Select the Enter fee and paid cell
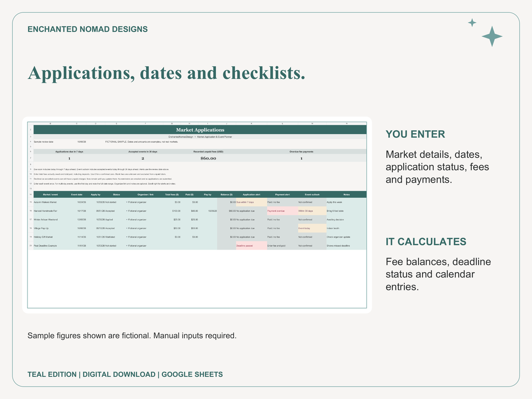 pyautogui.click(x=282, y=246)
